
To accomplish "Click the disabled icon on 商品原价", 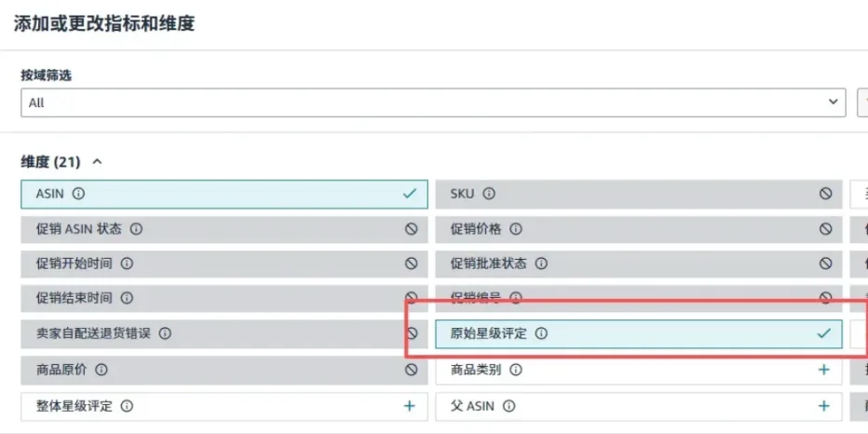I will click(411, 370).
